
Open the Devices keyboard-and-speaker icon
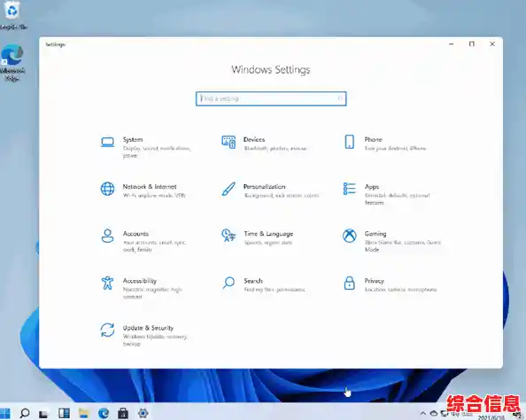click(228, 142)
